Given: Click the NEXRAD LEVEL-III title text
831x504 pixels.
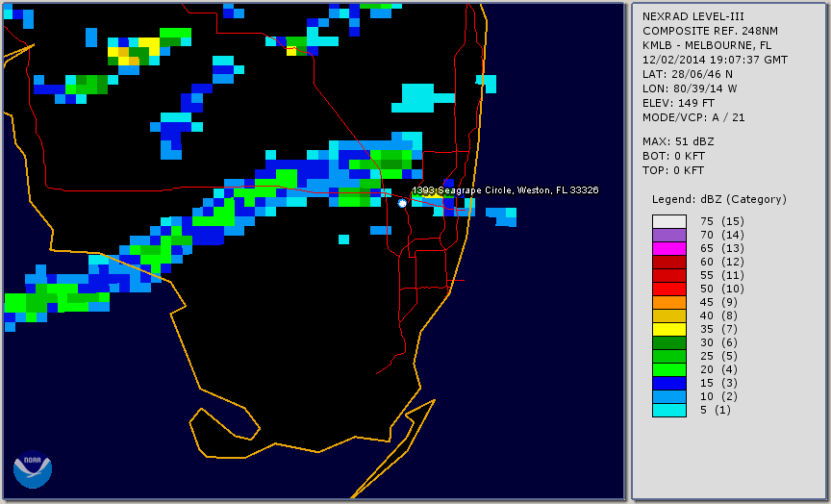Looking at the screenshot, I should [694, 16].
